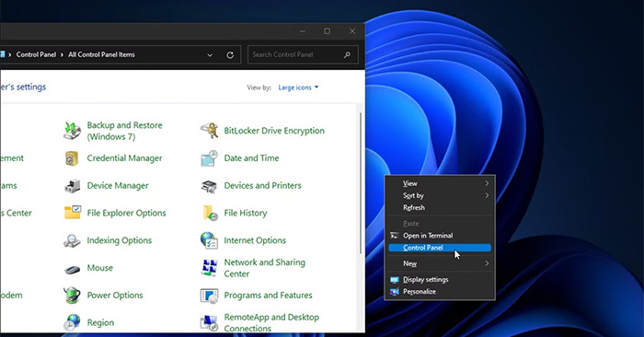Open Backup and Restore icon
Screen dimensions: 644x337
coord(72,131)
